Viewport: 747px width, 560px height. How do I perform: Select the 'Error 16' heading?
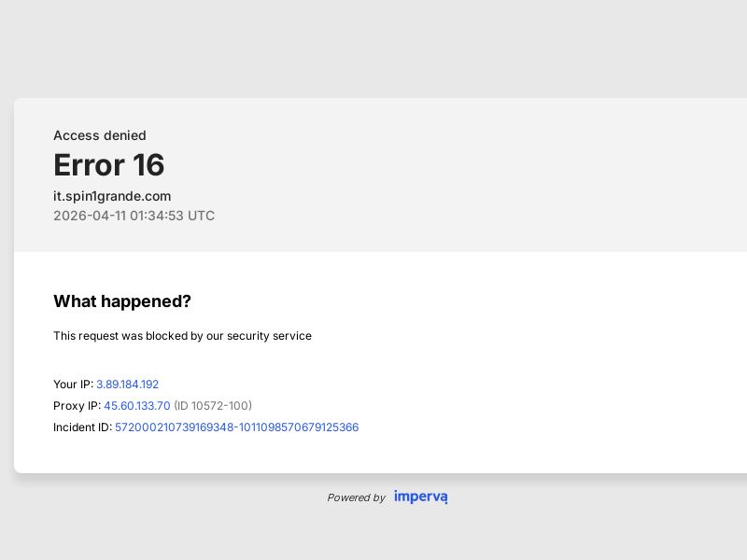(x=108, y=166)
